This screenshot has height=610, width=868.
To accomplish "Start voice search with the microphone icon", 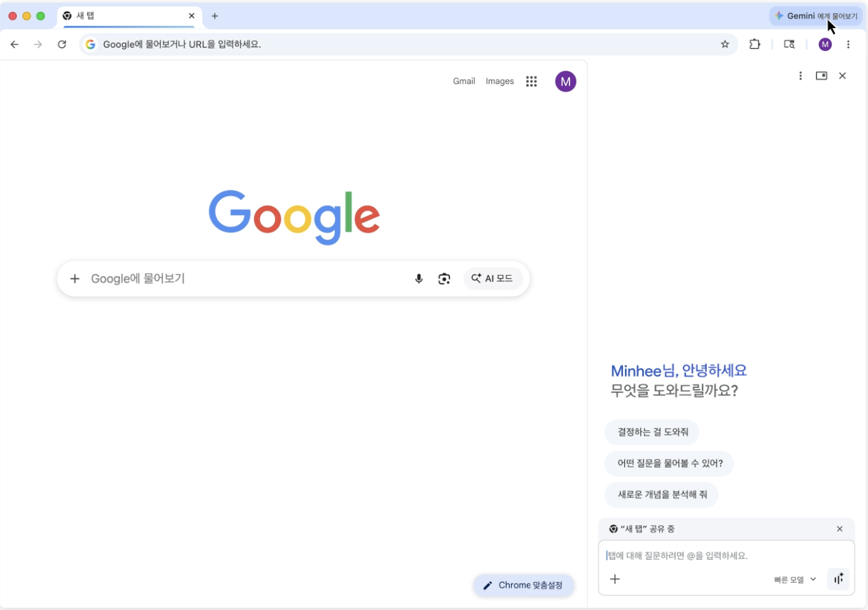I will coord(419,278).
